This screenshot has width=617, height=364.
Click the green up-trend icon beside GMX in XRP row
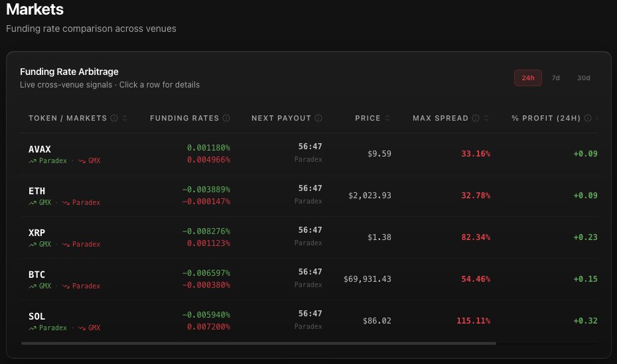33,245
